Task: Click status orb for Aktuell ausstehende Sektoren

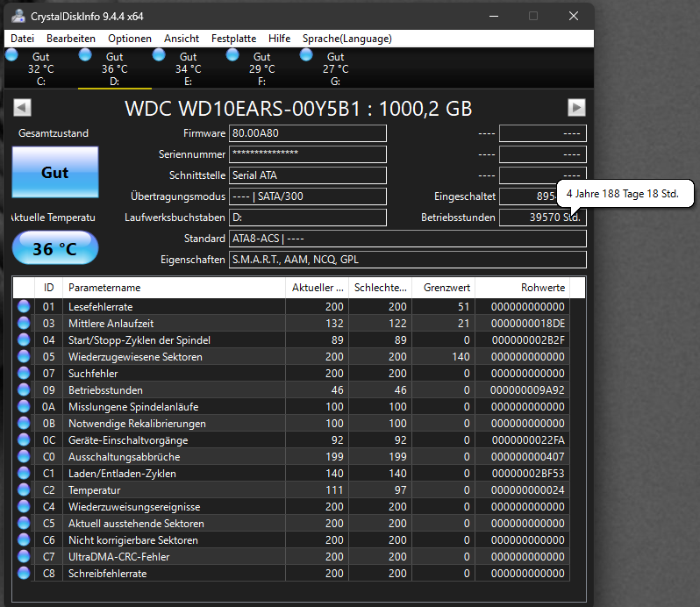Action: click(24, 523)
